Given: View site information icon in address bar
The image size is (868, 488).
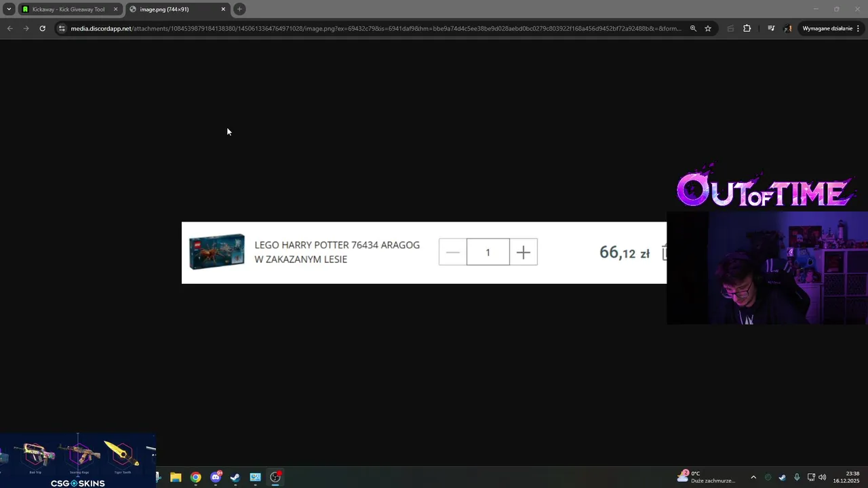Looking at the screenshot, I should coord(62,28).
